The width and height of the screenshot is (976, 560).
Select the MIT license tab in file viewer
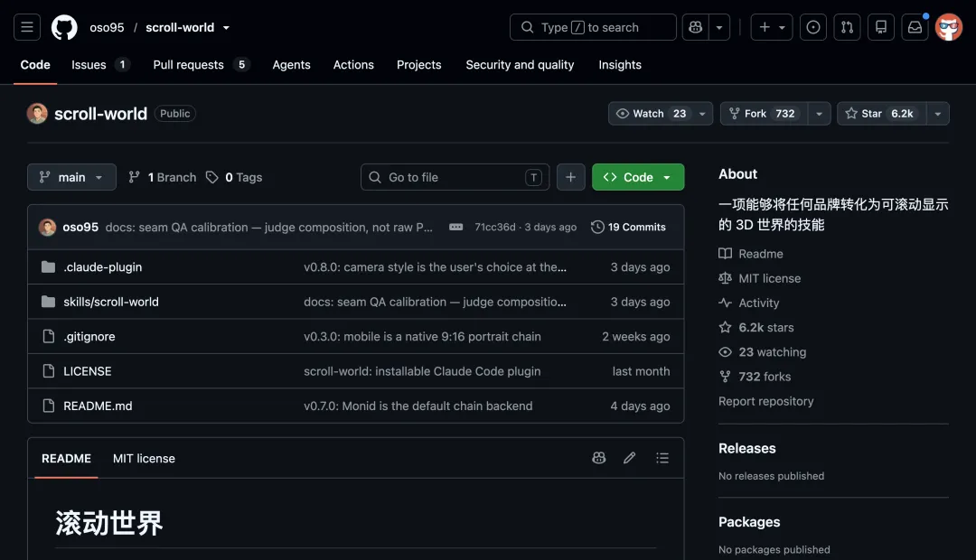click(144, 459)
